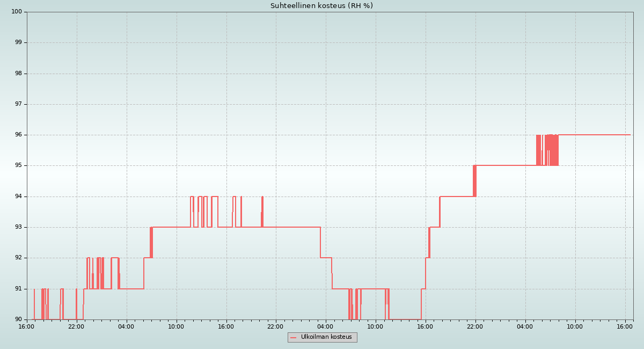Screen dimensions: 644x349
Task: Click the longest humidity plateau at 93%
Action: coord(290,227)
